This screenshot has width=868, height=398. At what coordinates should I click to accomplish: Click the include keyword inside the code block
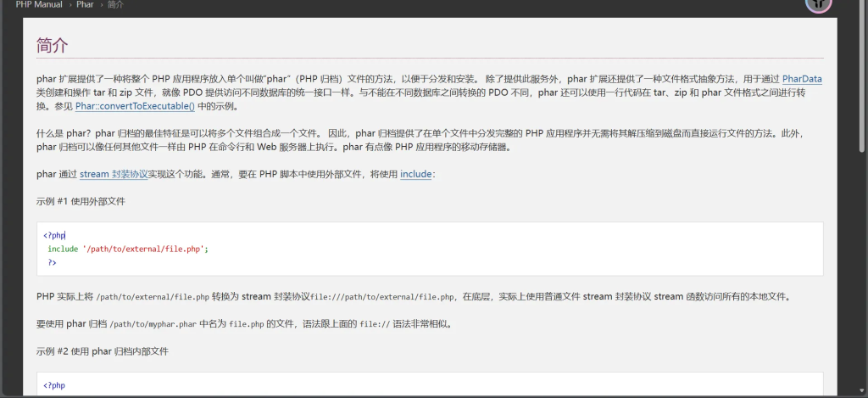click(x=63, y=249)
